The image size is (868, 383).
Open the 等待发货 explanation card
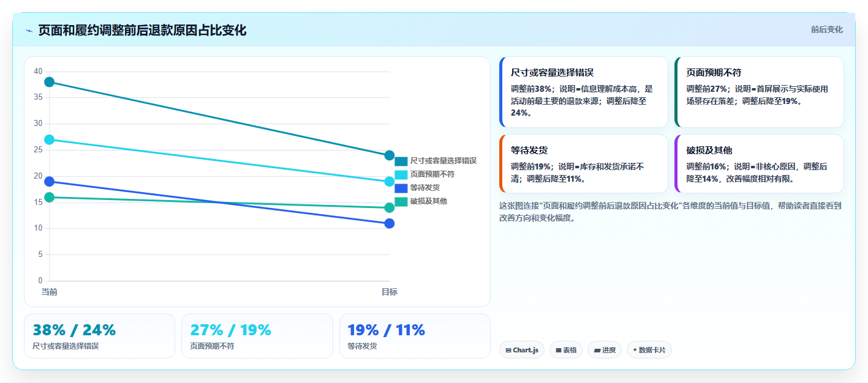tap(584, 163)
